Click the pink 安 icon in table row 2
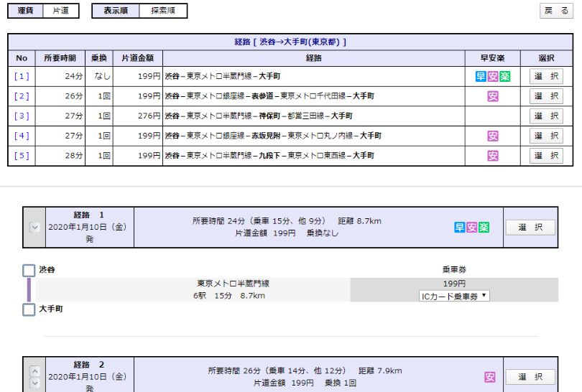Viewport: 582px width, 392px height. [x=493, y=96]
